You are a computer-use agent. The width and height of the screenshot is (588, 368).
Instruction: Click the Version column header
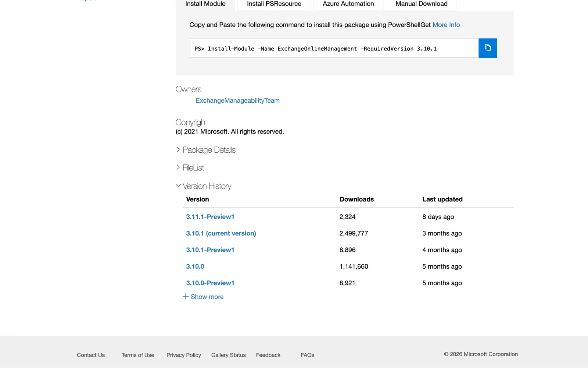(x=197, y=199)
